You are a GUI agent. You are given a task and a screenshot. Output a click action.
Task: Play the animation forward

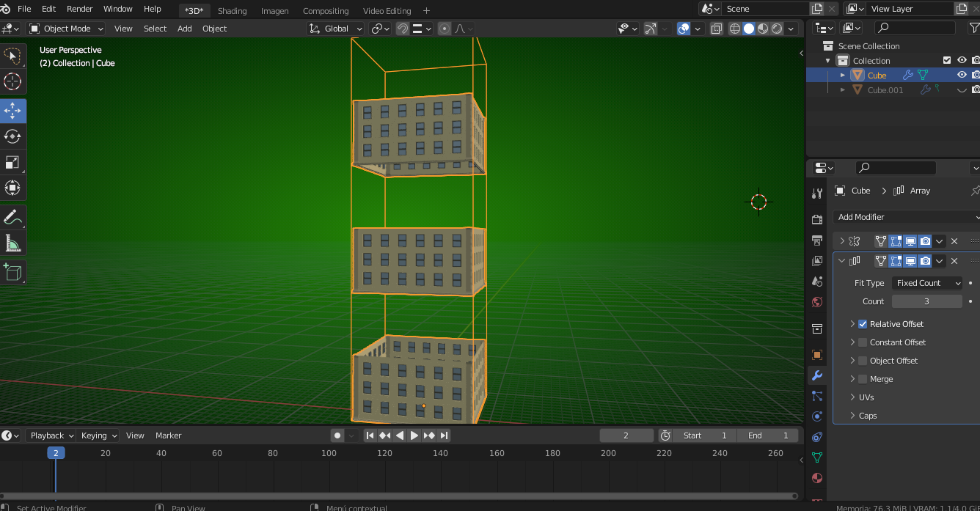[414, 435]
